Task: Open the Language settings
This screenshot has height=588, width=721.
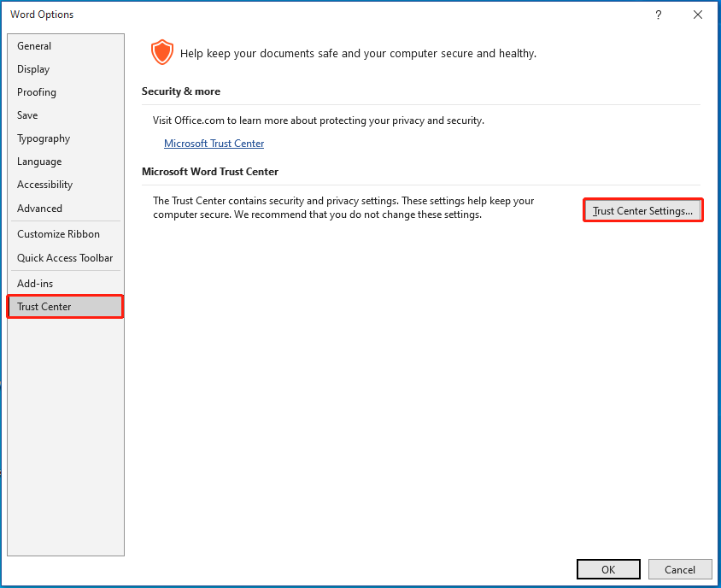Action: (x=65, y=162)
